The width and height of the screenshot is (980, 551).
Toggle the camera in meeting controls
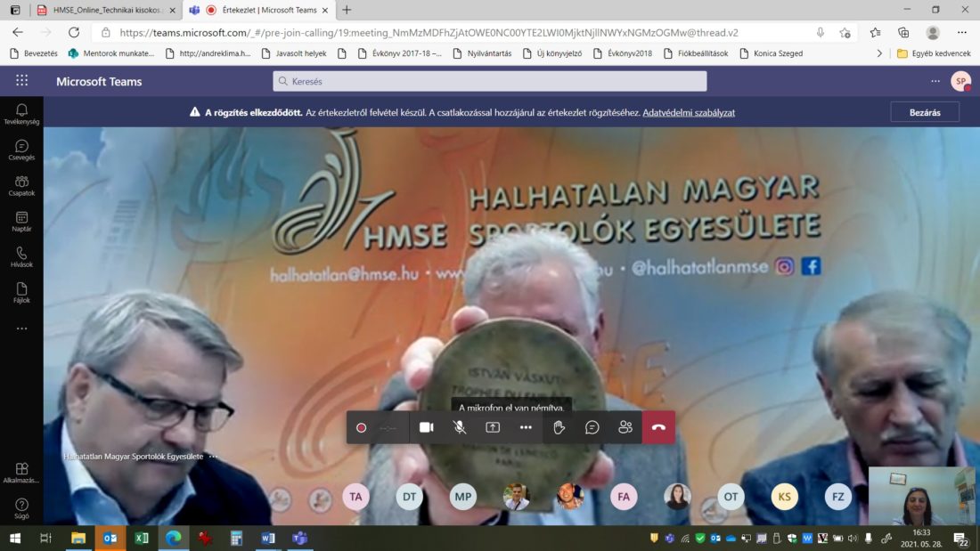pos(426,427)
